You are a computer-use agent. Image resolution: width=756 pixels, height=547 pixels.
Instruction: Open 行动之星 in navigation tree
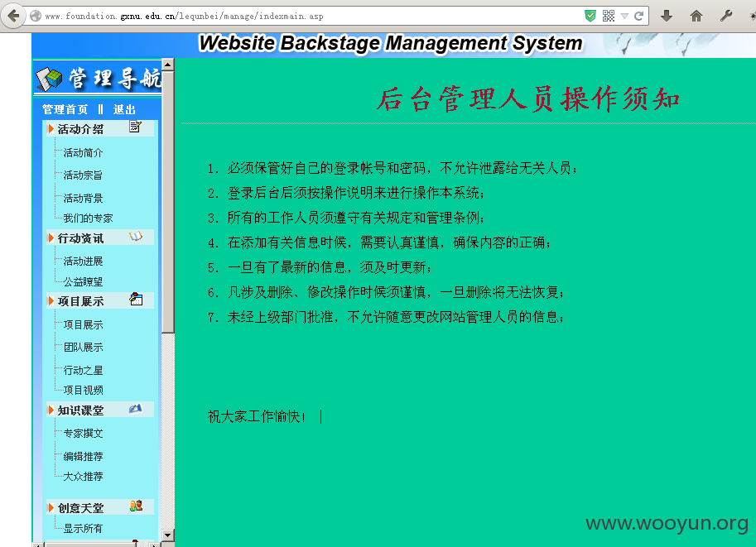[83, 371]
